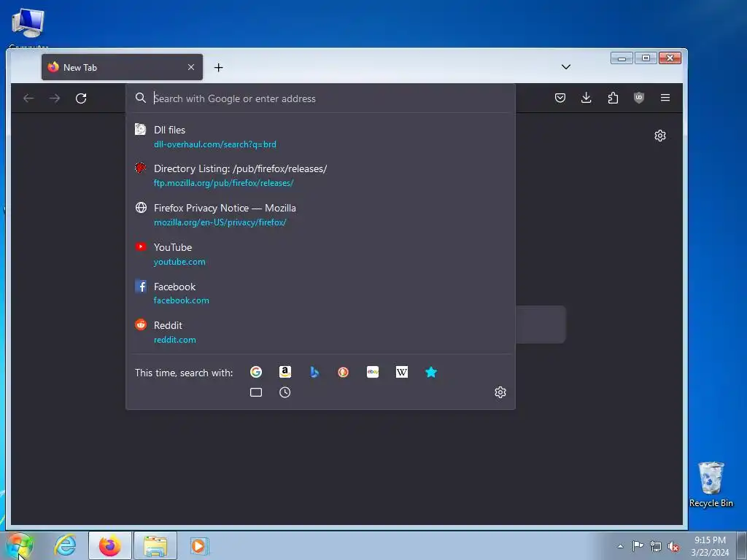
Task: Open the YouTube suggestion
Action: [320, 254]
